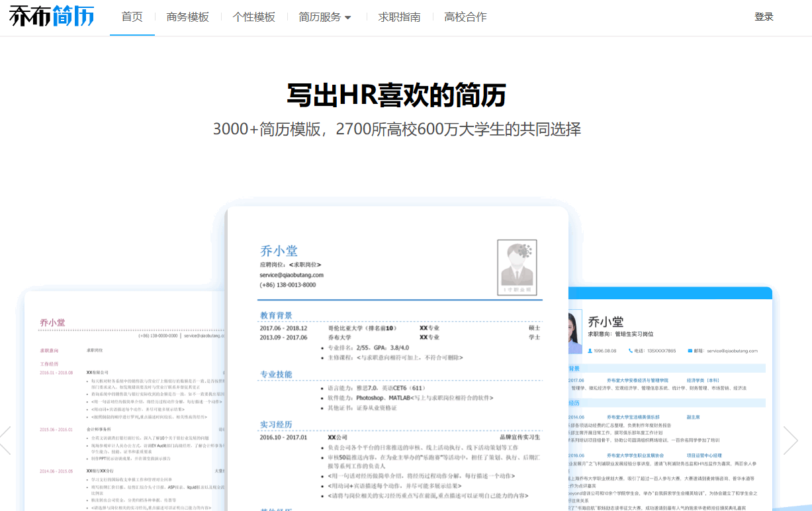Screen dimensions: 812x511
Task: Switch to 商务模板 menu item
Action: point(188,17)
